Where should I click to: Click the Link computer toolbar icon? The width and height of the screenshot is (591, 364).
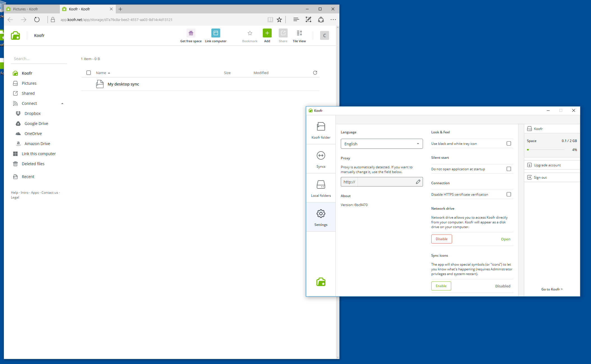point(216,33)
